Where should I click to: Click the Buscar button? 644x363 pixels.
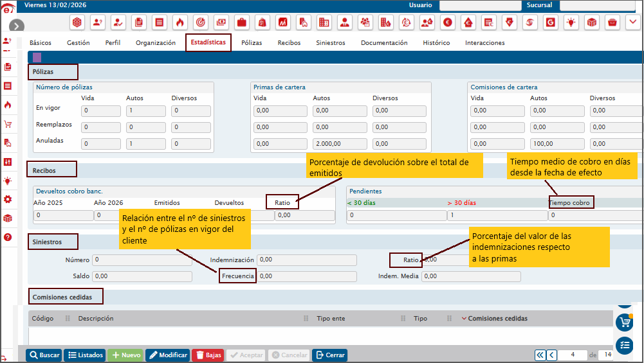tap(44, 355)
